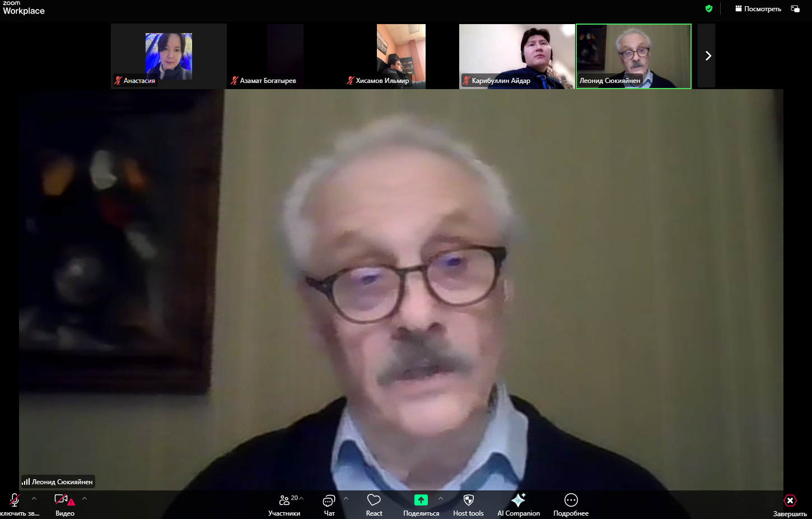Open the React reactions menu
Image resolution: width=812 pixels, height=519 pixels.
374,504
